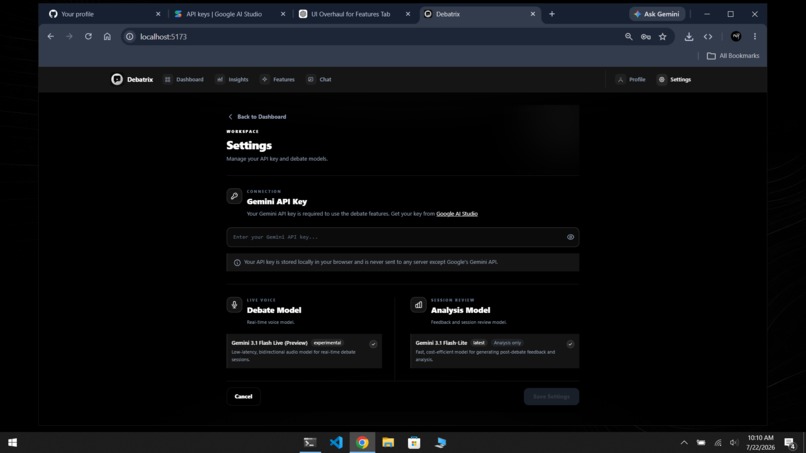This screenshot has height=453, width=806.
Task: Click the code brackets devtools icon
Action: 708,37
